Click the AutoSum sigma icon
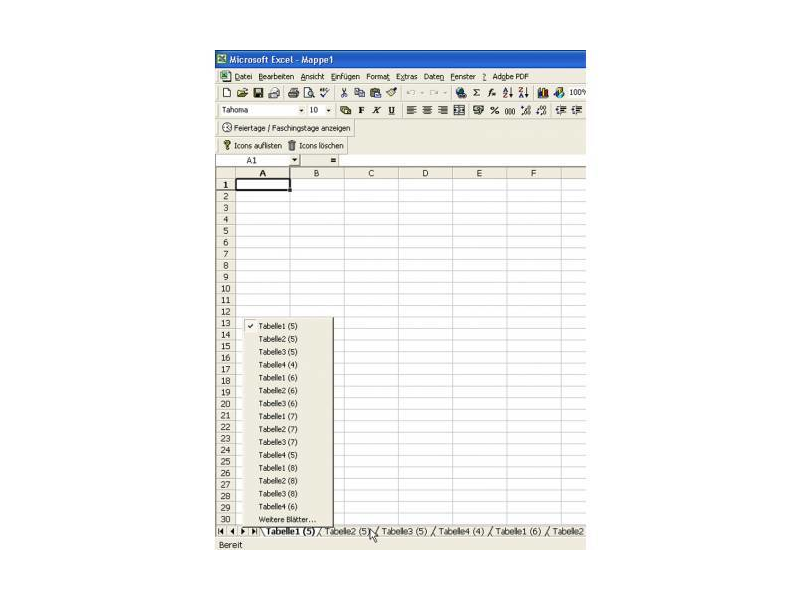Screen dimensions: 800x600 coord(476,93)
